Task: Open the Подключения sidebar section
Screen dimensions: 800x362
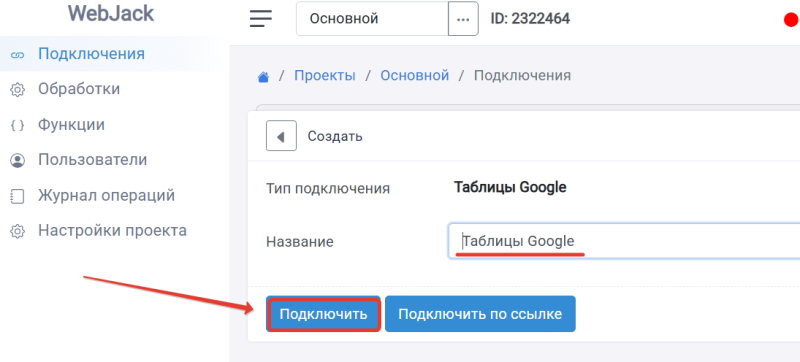Action: [91, 54]
